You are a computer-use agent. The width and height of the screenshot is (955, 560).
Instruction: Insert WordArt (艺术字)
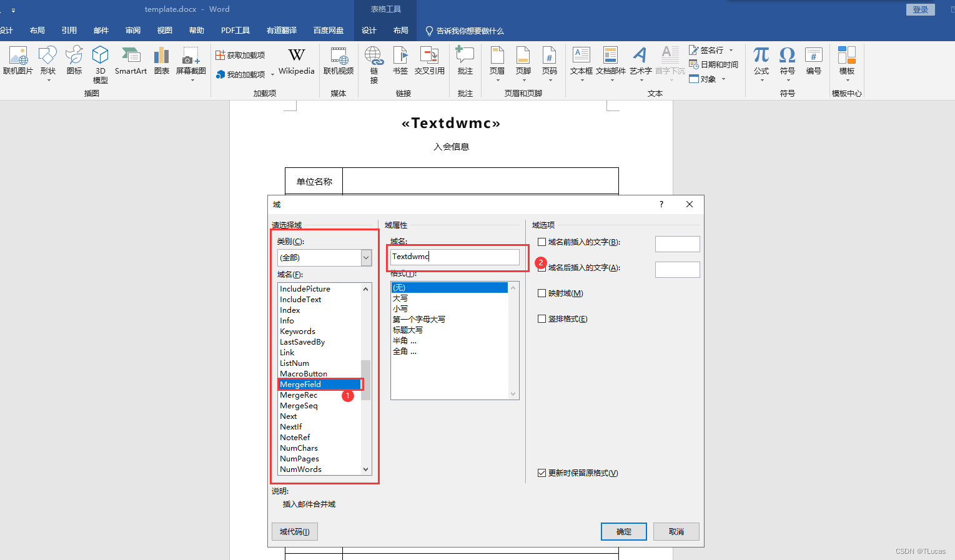pos(641,63)
